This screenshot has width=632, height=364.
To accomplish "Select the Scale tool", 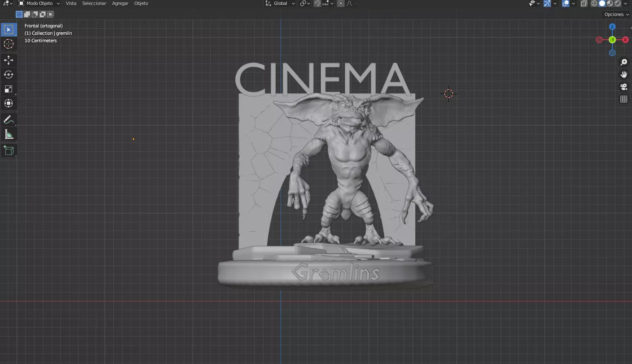I will (x=9, y=89).
